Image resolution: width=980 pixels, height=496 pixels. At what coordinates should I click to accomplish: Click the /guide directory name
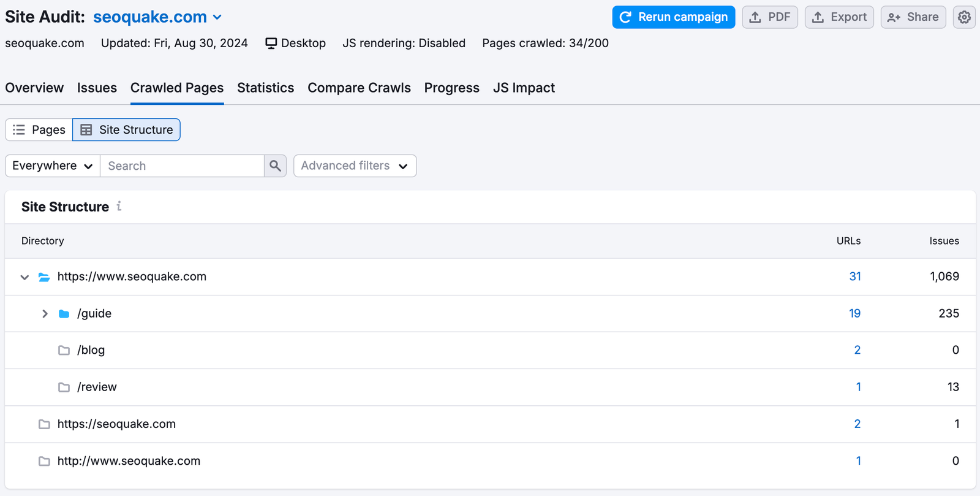pos(94,313)
